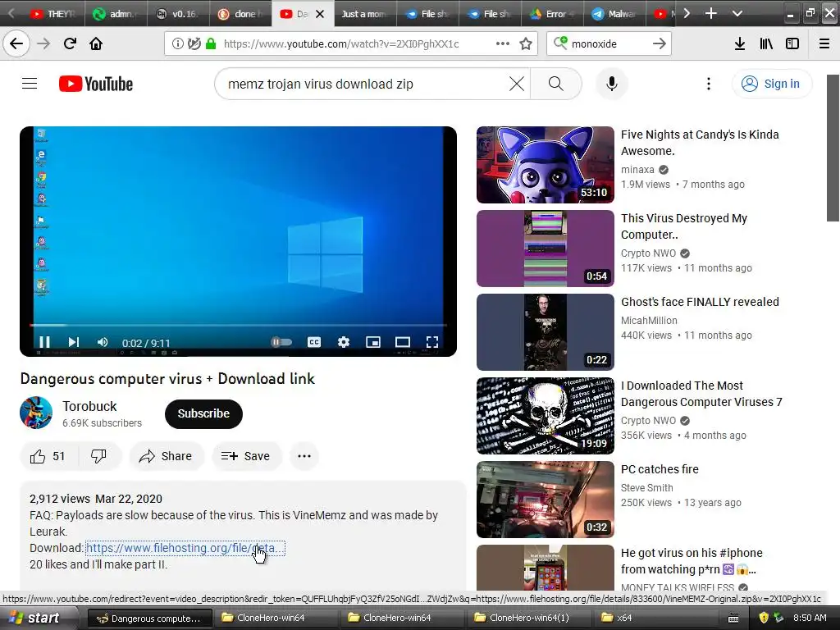The image size is (840, 630).
Task: Open Five Nights at Candy's video thumbnail
Action: pyautogui.click(x=546, y=165)
